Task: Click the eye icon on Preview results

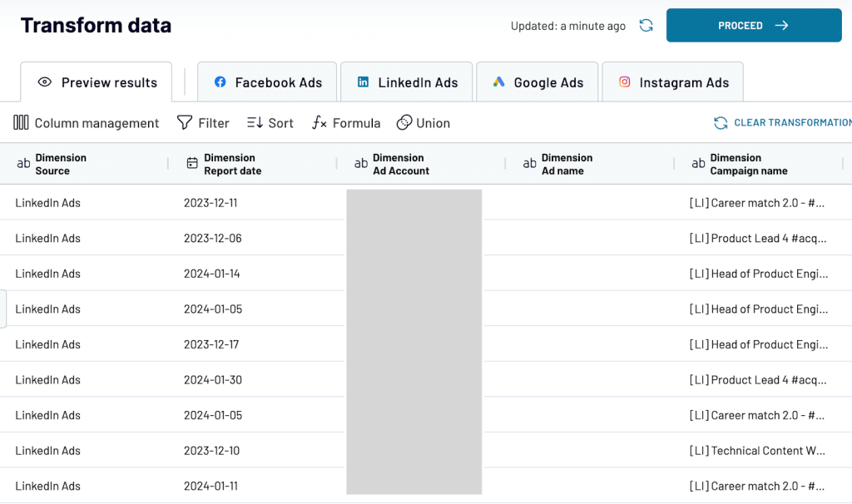Action: point(45,82)
